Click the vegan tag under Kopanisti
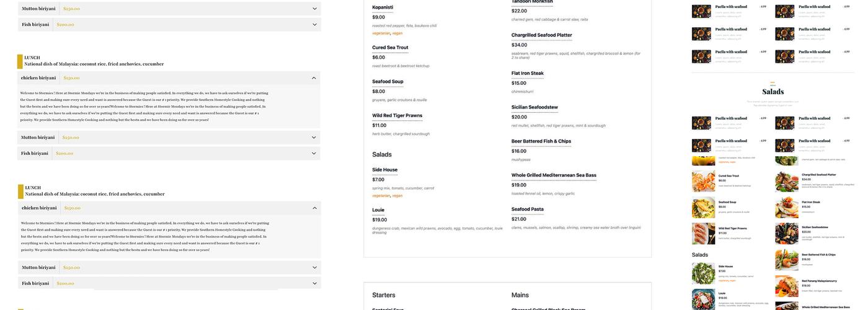The image size is (868, 310). (397, 33)
